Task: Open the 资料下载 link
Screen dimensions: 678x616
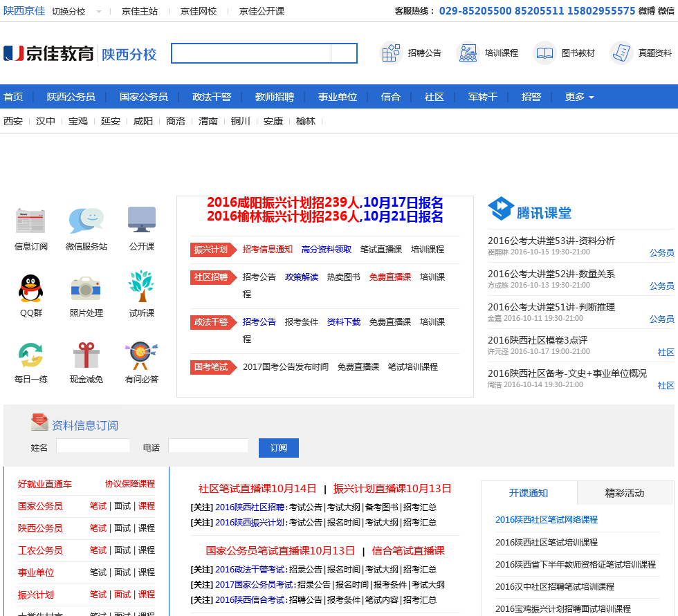Action: [344, 321]
